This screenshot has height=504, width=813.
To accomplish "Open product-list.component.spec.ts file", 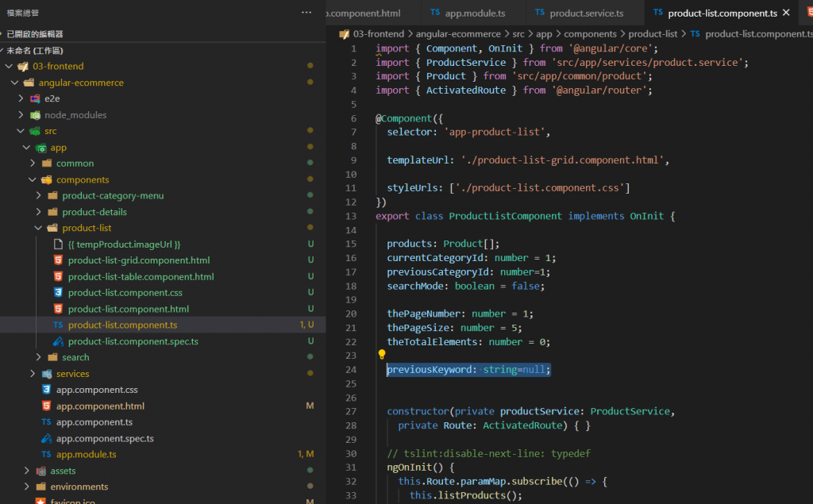I will (x=133, y=341).
